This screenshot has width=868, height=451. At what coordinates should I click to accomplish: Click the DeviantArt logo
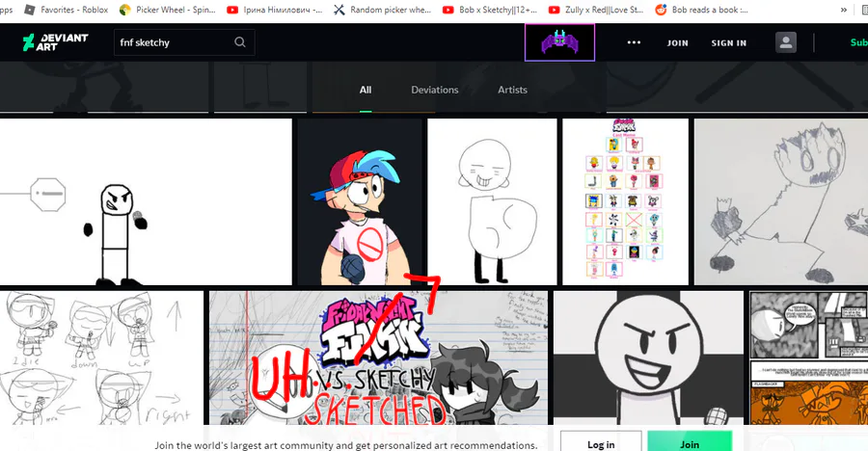[x=55, y=42]
